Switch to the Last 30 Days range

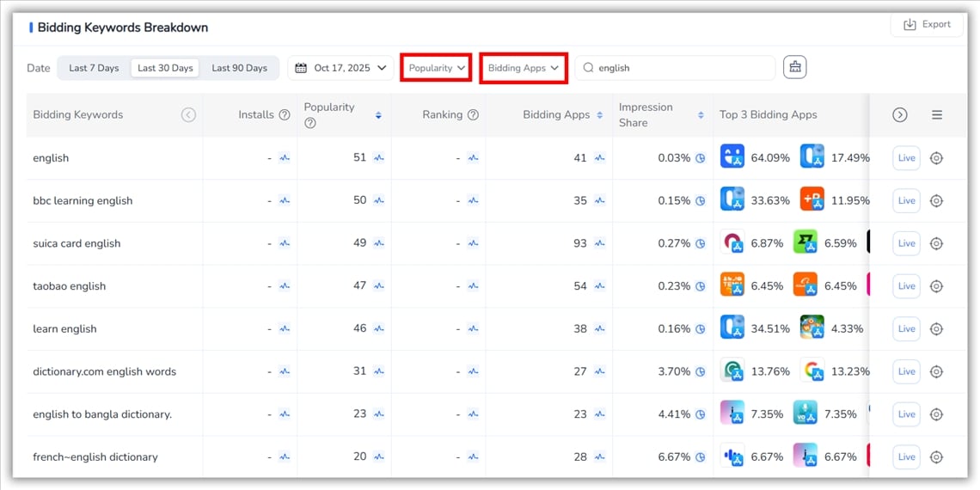tap(165, 68)
